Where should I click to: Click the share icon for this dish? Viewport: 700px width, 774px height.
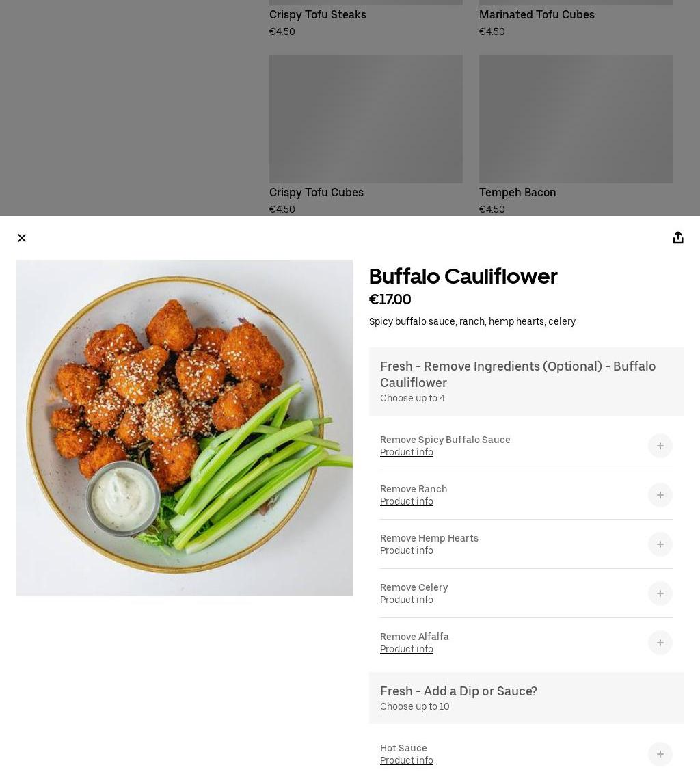click(x=678, y=238)
